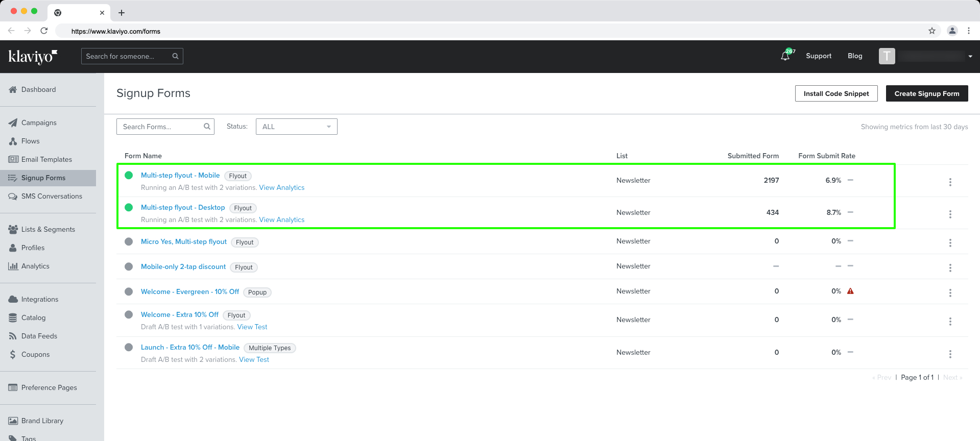Click the gray status dot for Welcome - Evergreen - 10% Off
Viewport: 980px width, 441px height.
click(x=129, y=291)
